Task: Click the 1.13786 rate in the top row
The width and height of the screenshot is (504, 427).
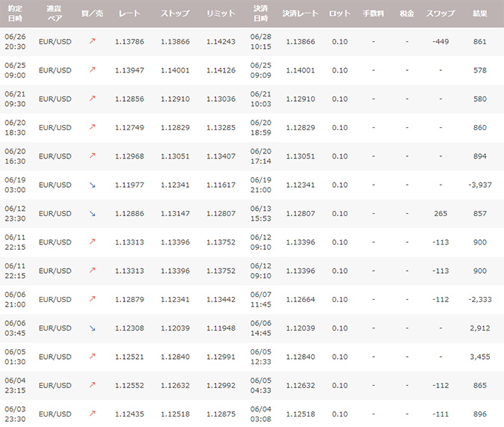Action: pyautogui.click(x=129, y=42)
